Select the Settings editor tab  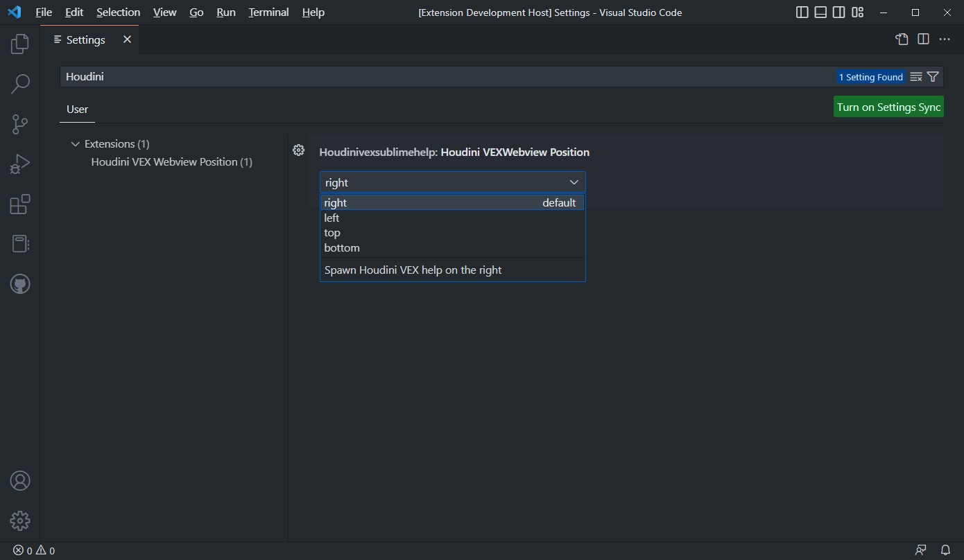click(x=89, y=40)
